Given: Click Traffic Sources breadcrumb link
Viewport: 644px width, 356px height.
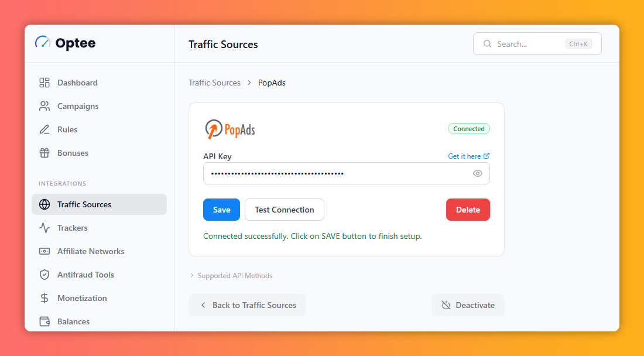Looking at the screenshot, I should 214,83.
